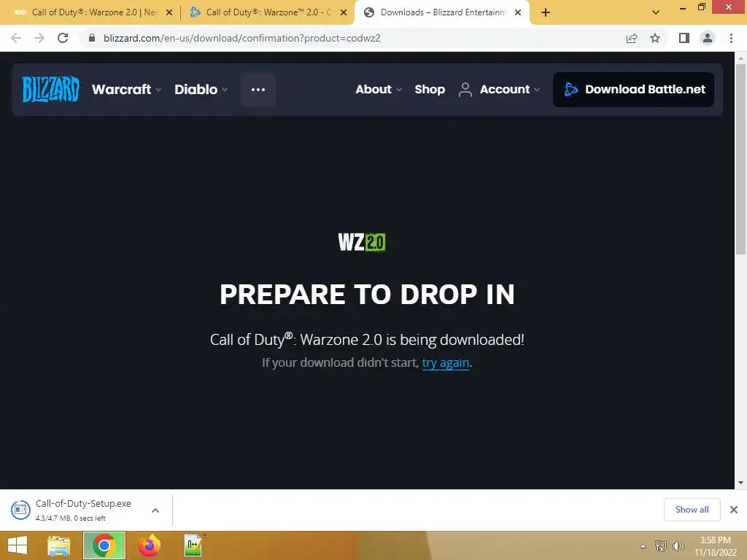The height and width of the screenshot is (560, 747).
Task: Launch Firefox from taskbar
Action: tap(149, 545)
